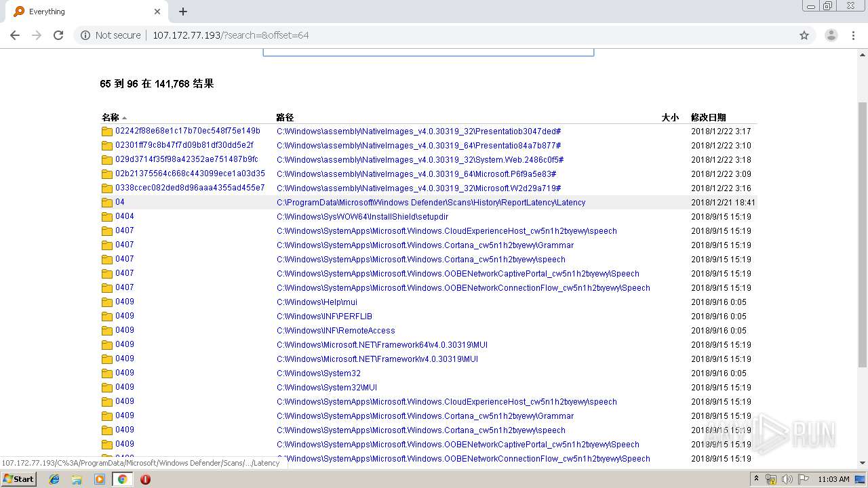The image size is (868, 488).
Task: Show hidden system tray icons
Action: pyautogui.click(x=757, y=479)
